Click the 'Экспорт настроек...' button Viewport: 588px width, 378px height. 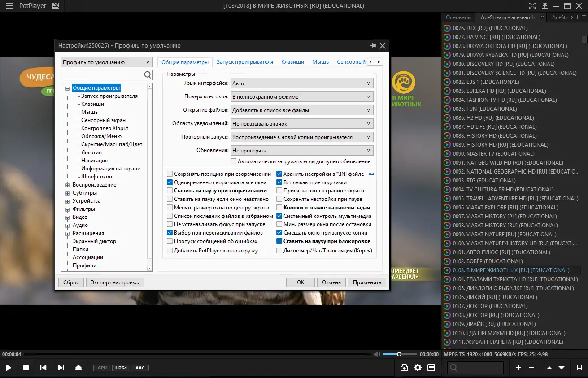(115, 282)
